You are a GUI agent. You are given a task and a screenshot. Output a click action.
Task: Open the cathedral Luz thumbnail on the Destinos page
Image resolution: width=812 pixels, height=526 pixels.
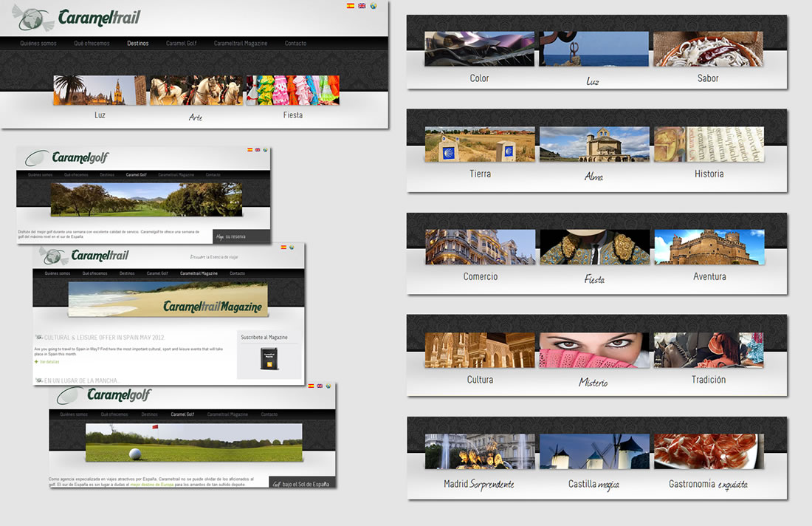[100, 90]
